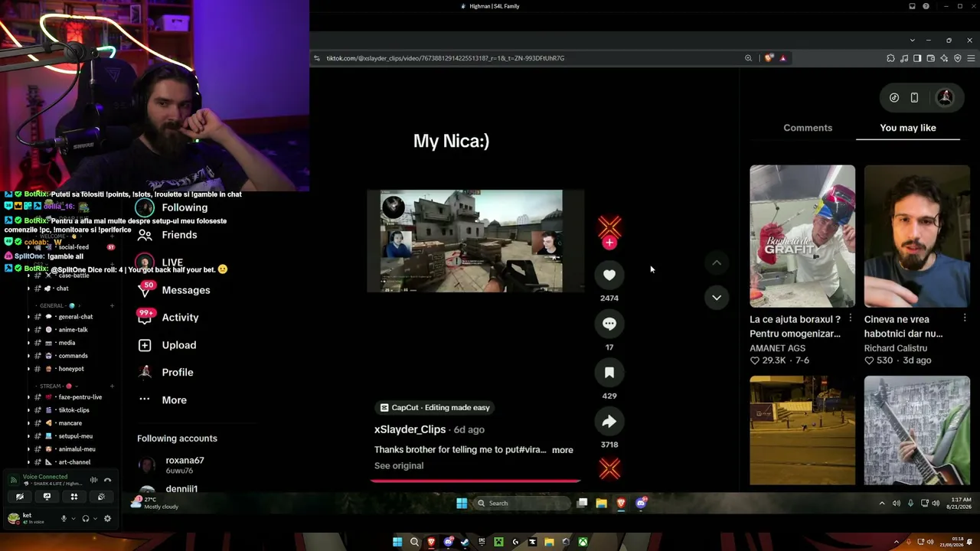Viewport: 980px width, 551px height.
Task: Click See original under the caption
Action: click(x=399, y=465)
